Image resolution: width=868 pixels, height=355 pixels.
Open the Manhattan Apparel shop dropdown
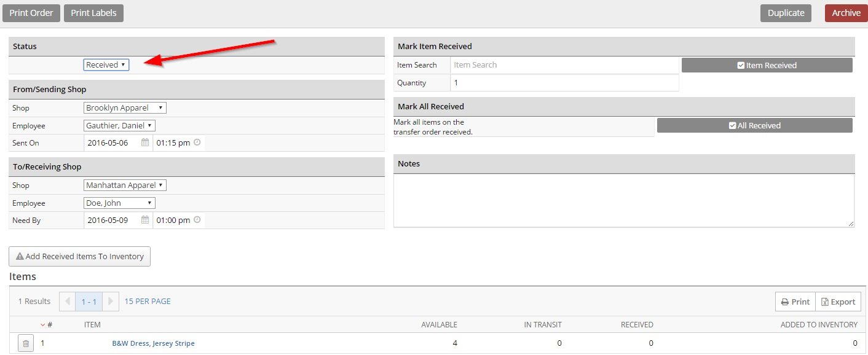click(x=125, y=185)
